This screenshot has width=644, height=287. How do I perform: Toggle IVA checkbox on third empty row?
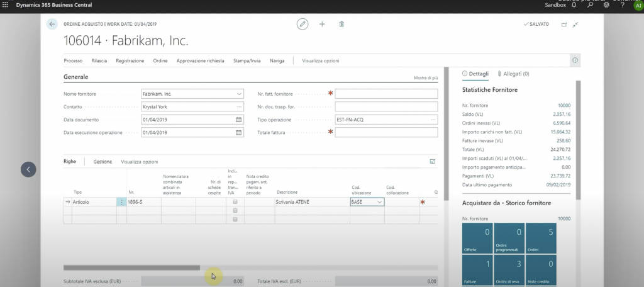(235, 219)
